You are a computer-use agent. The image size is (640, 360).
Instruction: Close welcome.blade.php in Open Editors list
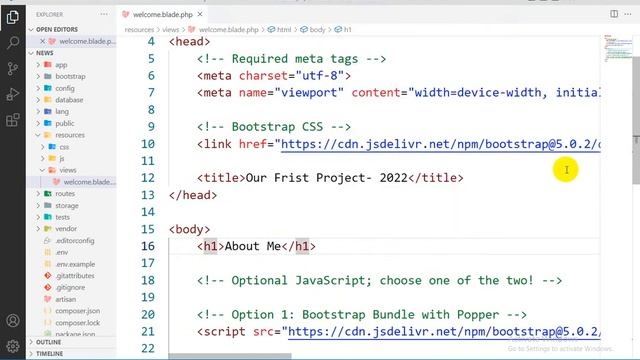coord(42,41)
